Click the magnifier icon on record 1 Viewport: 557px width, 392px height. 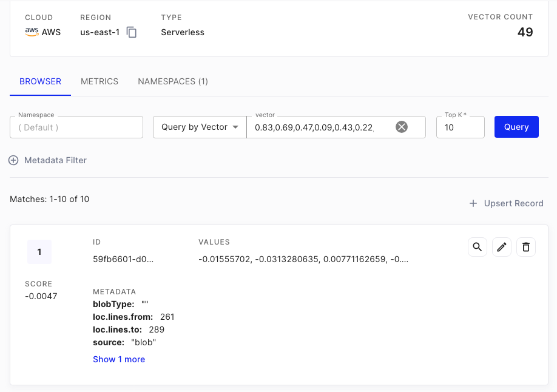point(478,247)
